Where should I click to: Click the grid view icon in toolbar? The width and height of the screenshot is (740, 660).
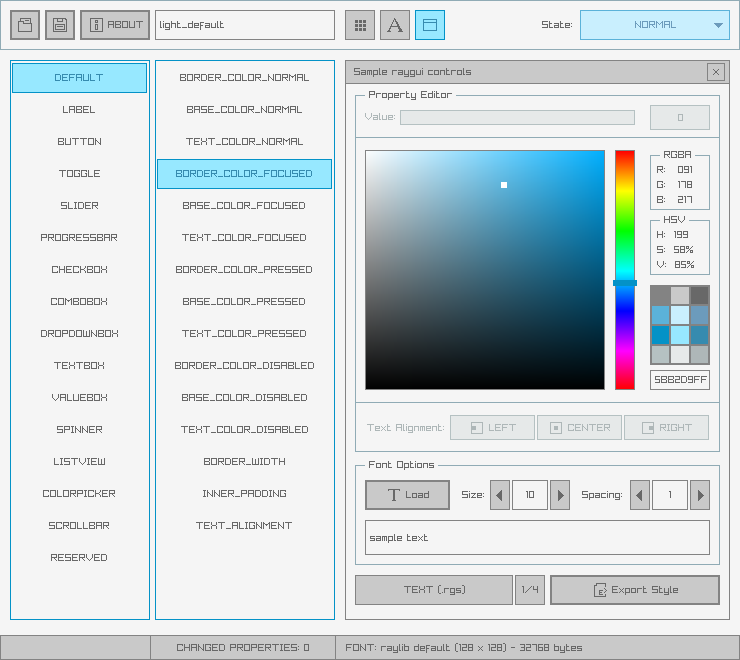click(x=360, y=25)
